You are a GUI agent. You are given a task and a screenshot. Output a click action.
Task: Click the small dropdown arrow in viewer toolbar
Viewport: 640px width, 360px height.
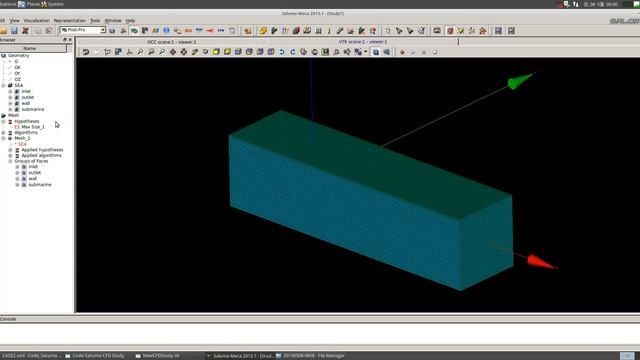(366, 52)
